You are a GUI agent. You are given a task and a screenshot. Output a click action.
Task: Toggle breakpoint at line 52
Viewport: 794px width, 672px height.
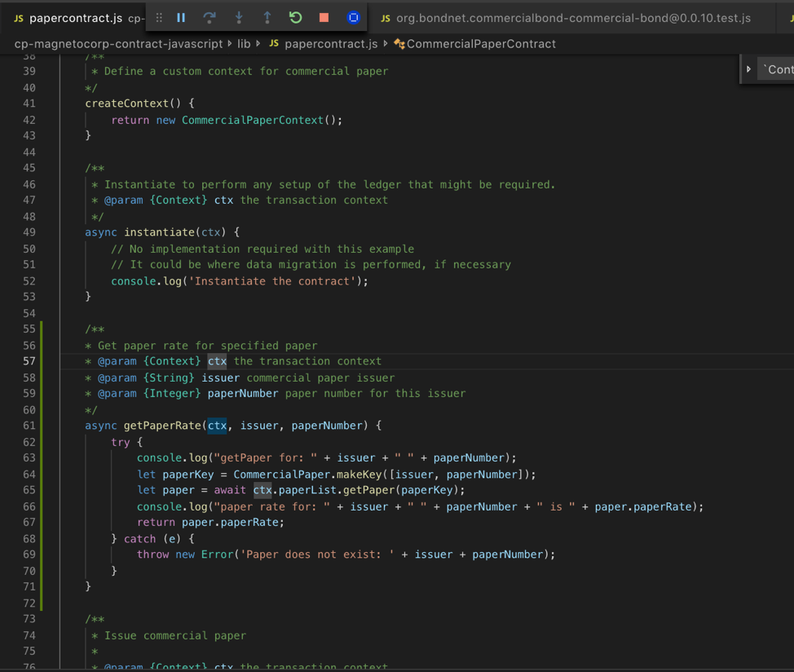coord(10,281)
